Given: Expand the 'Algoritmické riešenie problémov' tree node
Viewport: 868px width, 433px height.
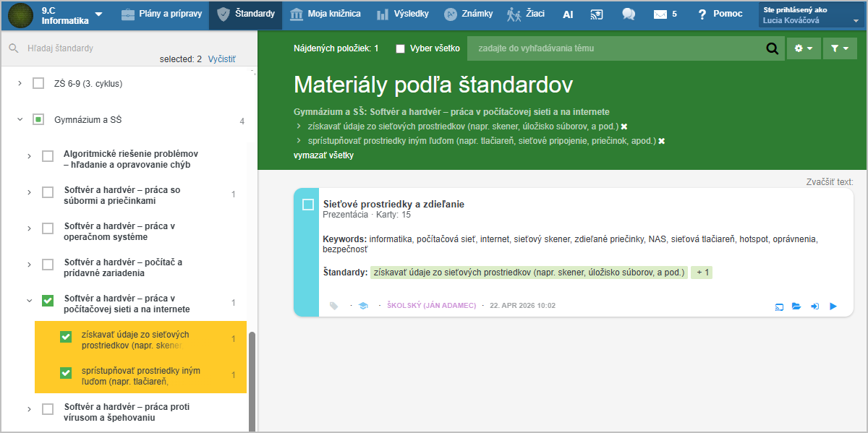Looking at the screenshot, I should click(x=29, y=156).
